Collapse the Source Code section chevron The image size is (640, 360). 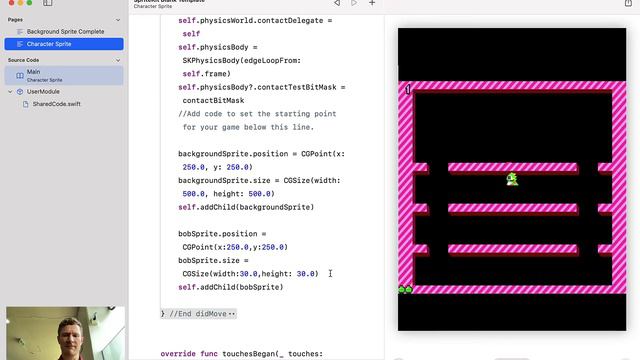(x=118, y=60)
